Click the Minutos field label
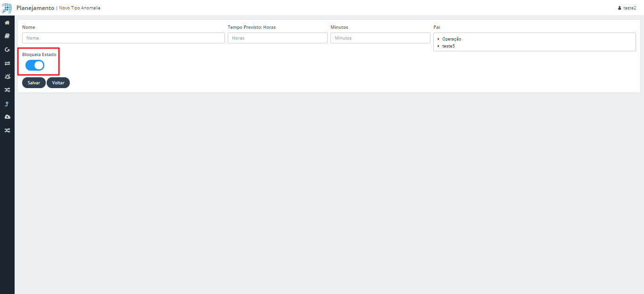This screenshot has width=644, height=294. pos(339,27)
